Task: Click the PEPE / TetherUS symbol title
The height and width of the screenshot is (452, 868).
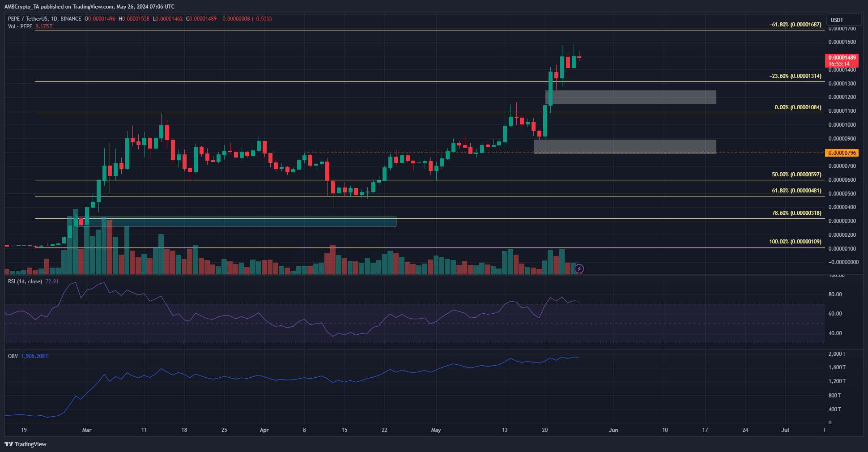Action: (45, 19)
